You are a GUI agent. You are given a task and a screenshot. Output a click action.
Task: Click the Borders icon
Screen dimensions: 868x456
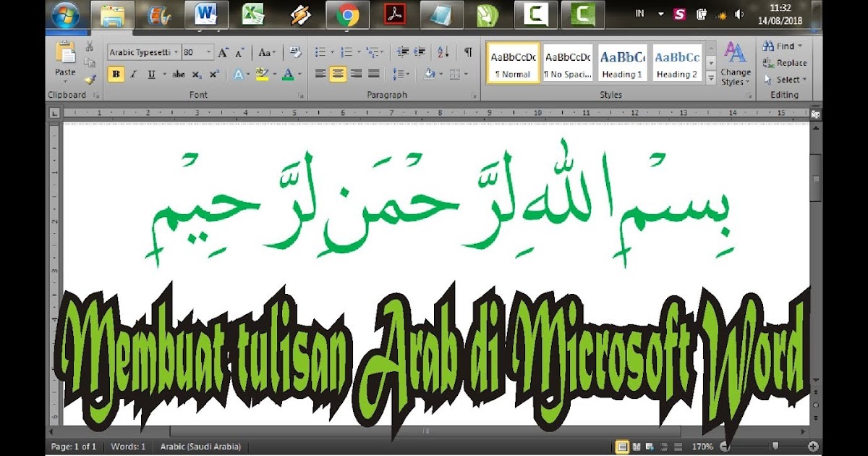tap(454, 74)
